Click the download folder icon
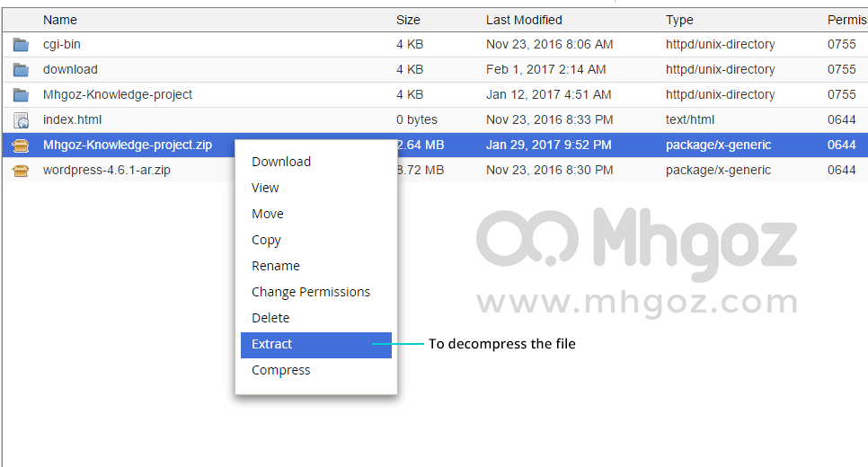Viewport: 868px width, 467px height. (21, 70)
